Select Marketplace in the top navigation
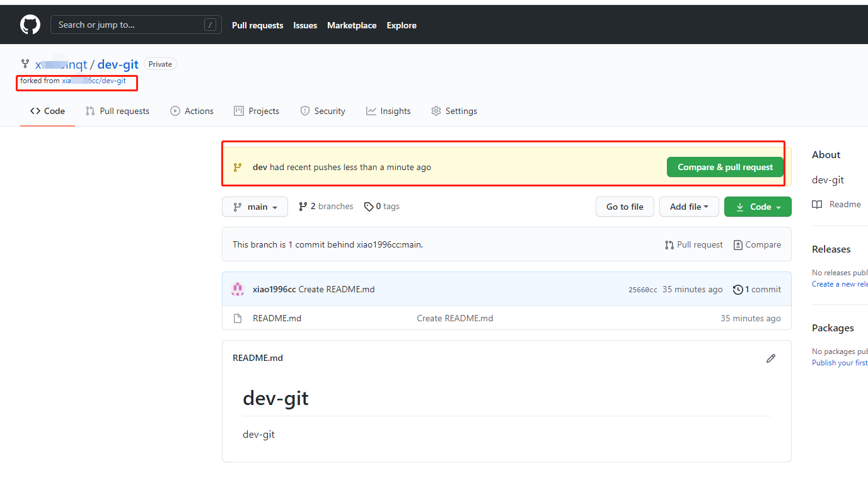 (351, 25)
